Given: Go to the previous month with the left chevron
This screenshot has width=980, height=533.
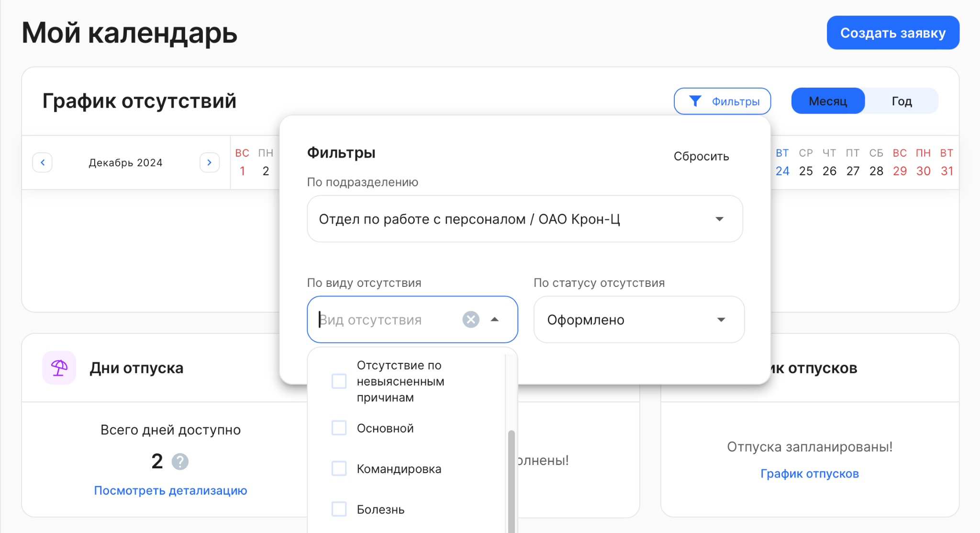Looking at the screenshot, I should point(43,162).
